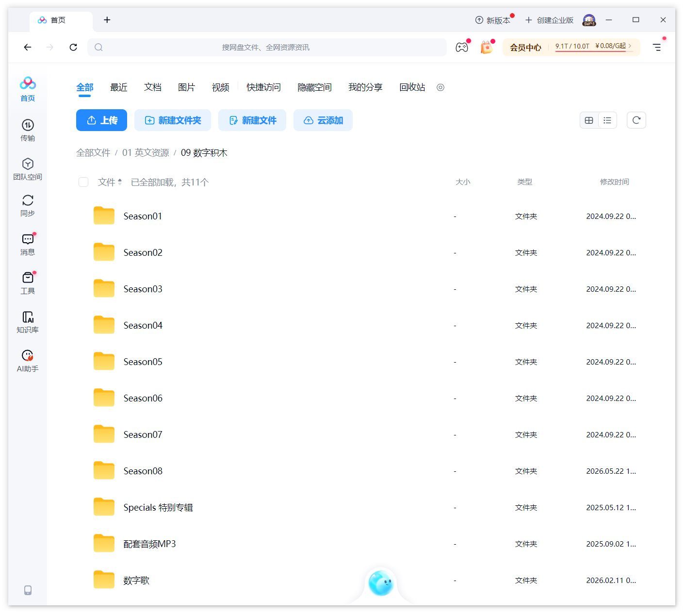Image resolution: width=685 pixels, height=616 pixels.
Task: Focus the 搜网盘文件 search field
Action: (x=267, y=47)
